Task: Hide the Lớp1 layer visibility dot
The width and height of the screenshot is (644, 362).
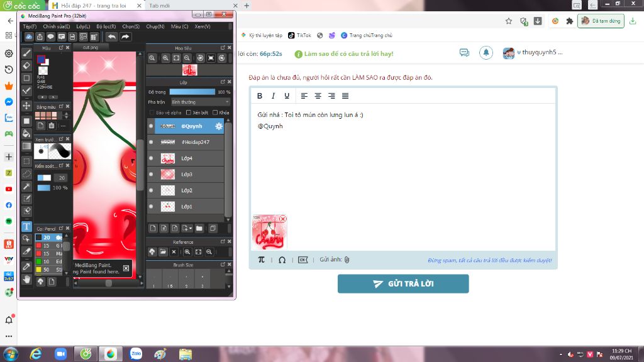Action: click(x=151, y=206)
